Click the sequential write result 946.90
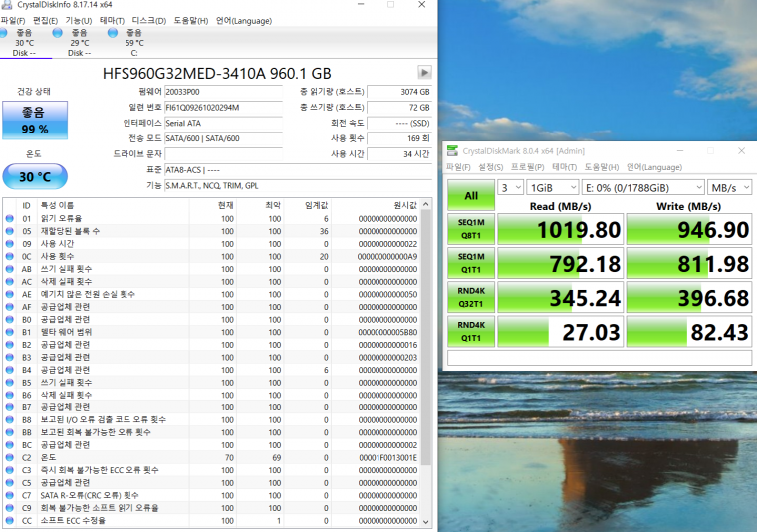Image resolution: width=757 pixels, height=532 pixels. [x=689, y=229]
